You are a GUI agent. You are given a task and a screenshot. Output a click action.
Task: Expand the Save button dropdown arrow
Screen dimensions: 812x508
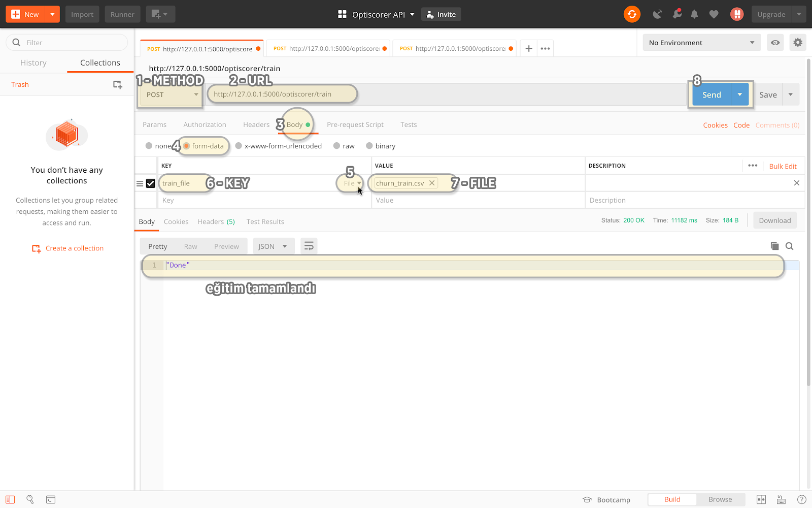tap(791, 94)
